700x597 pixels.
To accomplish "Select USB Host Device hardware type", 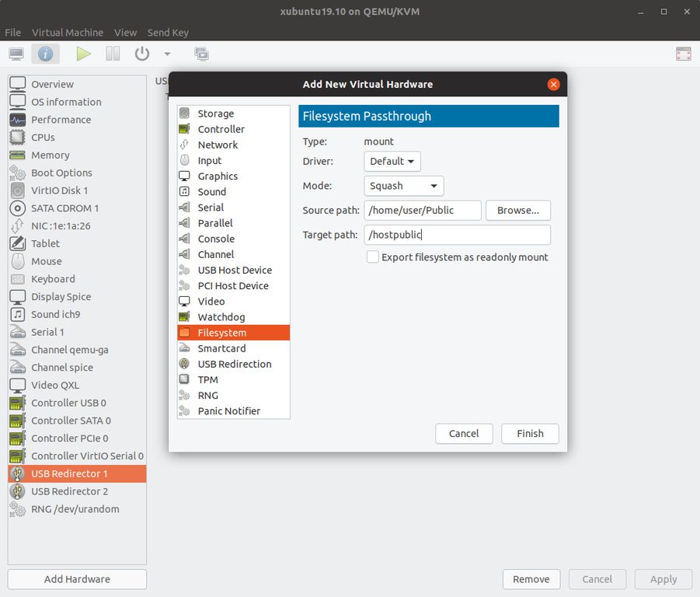I will (235, 270).
